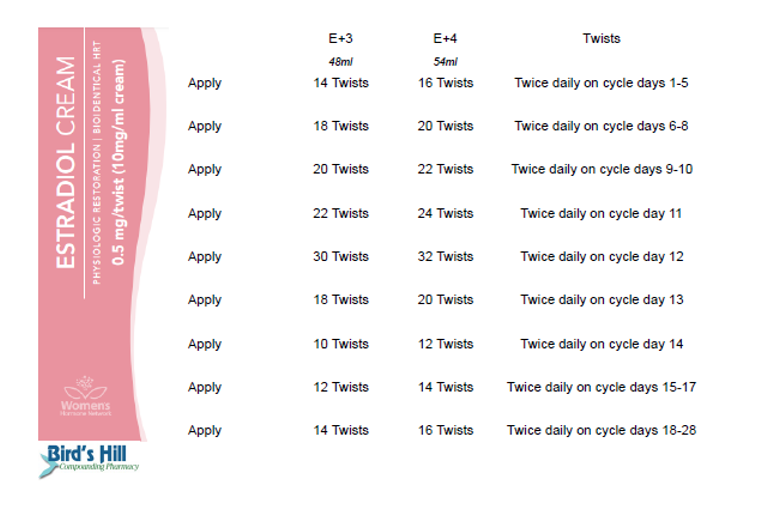
Task: Click the first Apply row label
Action: point(204,83)
